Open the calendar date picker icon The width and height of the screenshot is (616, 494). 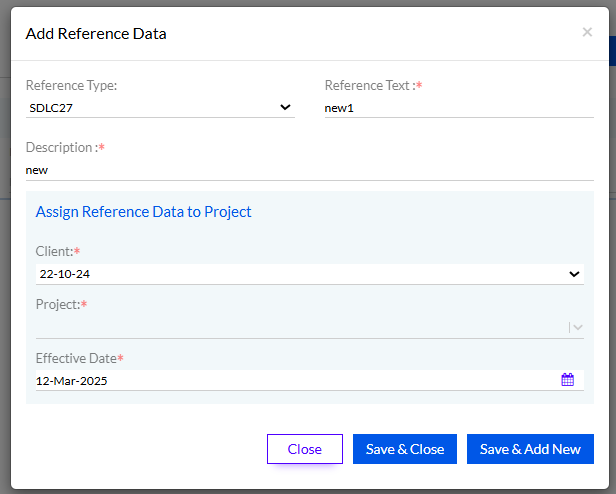[x=567, y=380]
